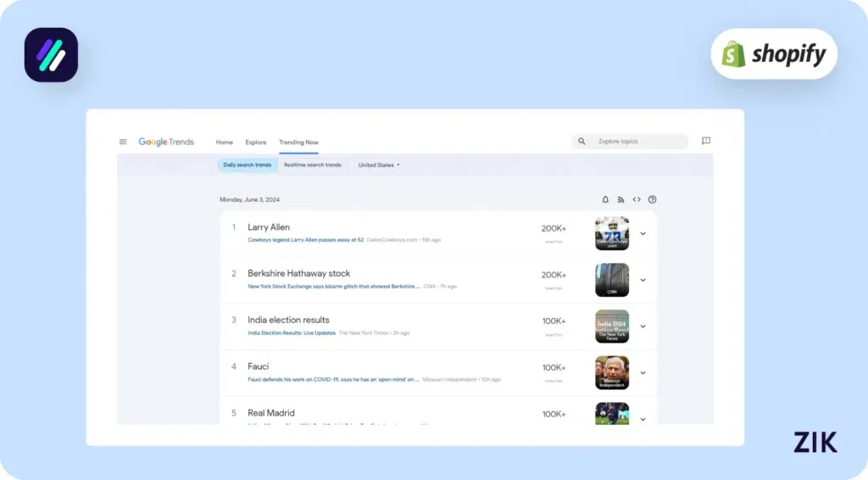Go to the Home tab
This screenshot has height=480, width=868.
pos(224,142)
